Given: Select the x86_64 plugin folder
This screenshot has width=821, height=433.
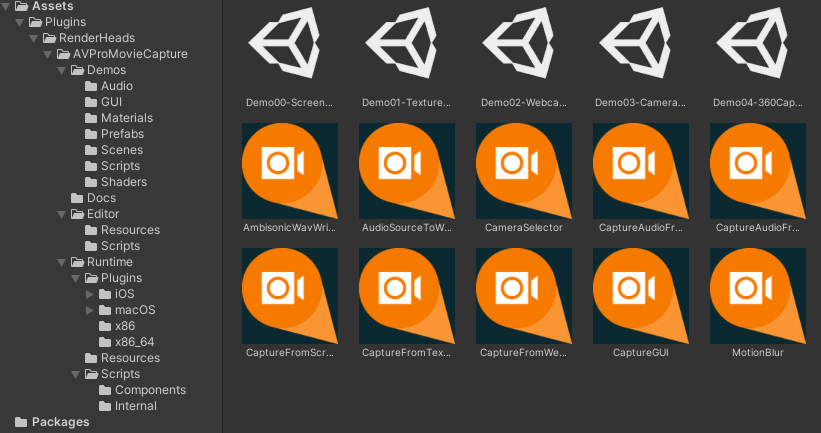Looking at the screenshot, I should click(x=134, y=342).
